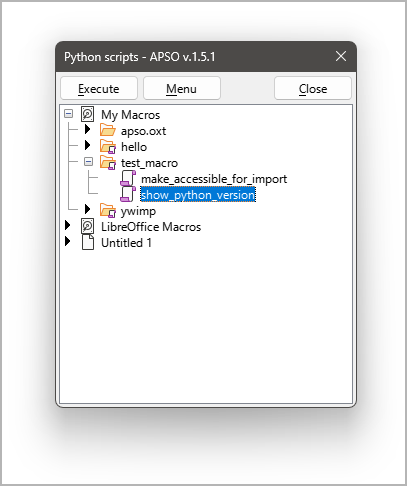Select the hello entry
The height and width of the screenshot is (486, 407).
pyautogui.click(x=134, y=147)
